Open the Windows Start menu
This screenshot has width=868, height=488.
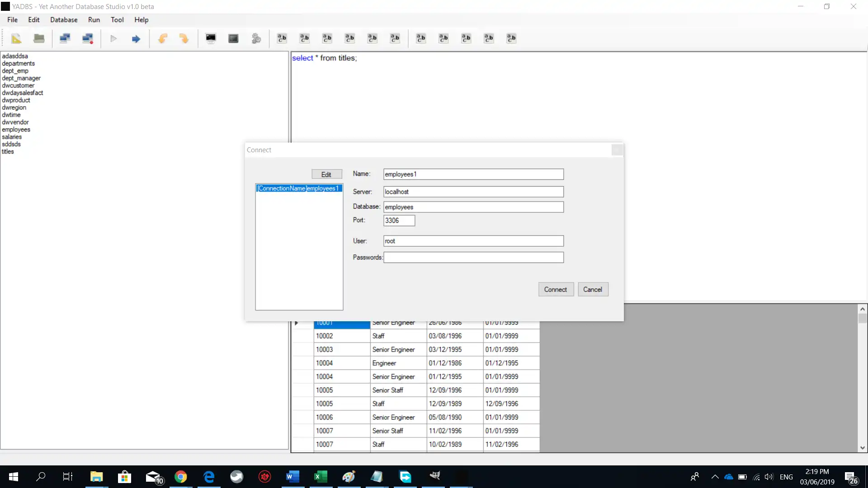point(14,477)
